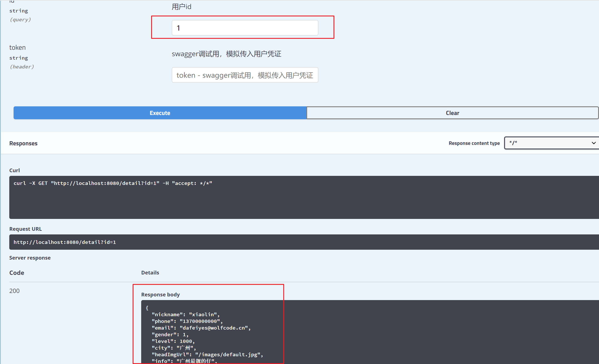599x364 pixels.
Task: Click the (query) parameter location label
Action: (20, 20)
